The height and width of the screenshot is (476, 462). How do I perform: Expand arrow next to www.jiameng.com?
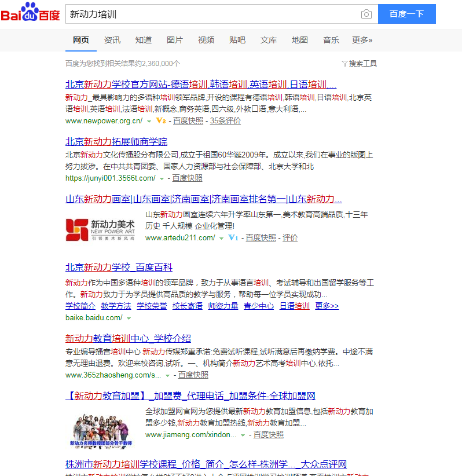tap(243, 435)
